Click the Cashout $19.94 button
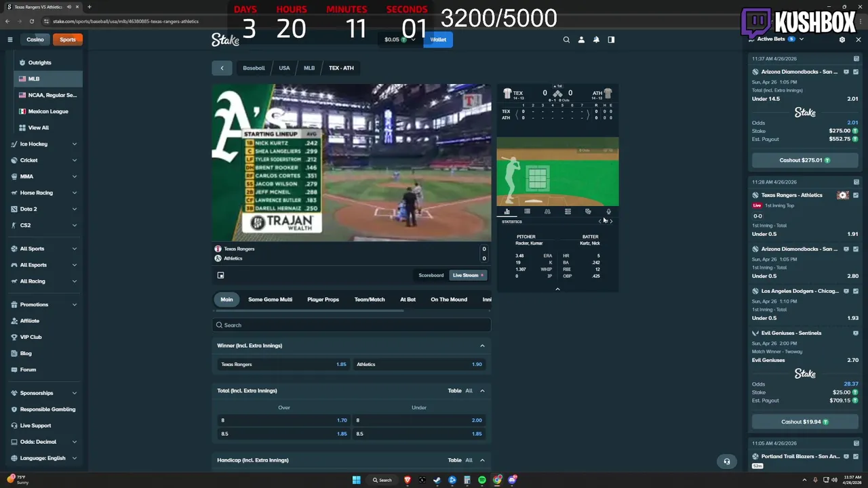The image size is (868, 488). coord(805,422)
